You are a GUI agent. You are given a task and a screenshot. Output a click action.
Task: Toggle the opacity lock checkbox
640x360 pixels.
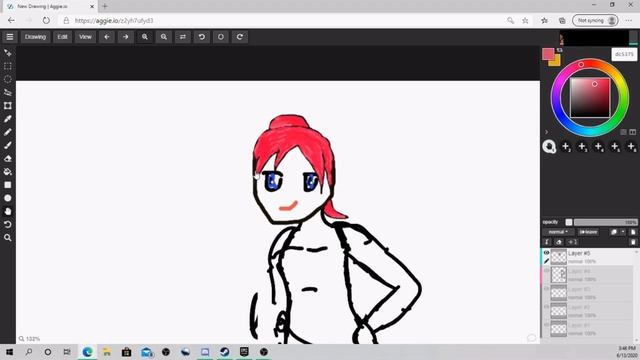[569, 222]
